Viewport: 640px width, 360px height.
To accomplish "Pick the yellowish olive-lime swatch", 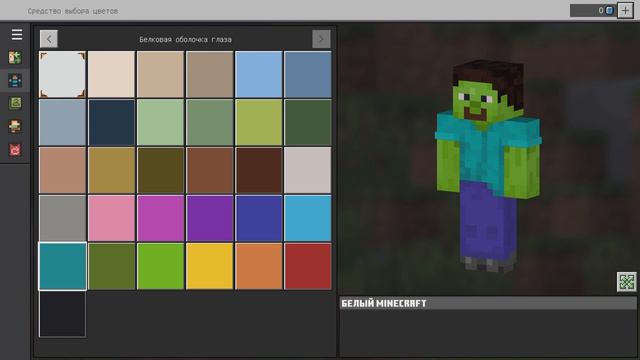I will point(259,122).
